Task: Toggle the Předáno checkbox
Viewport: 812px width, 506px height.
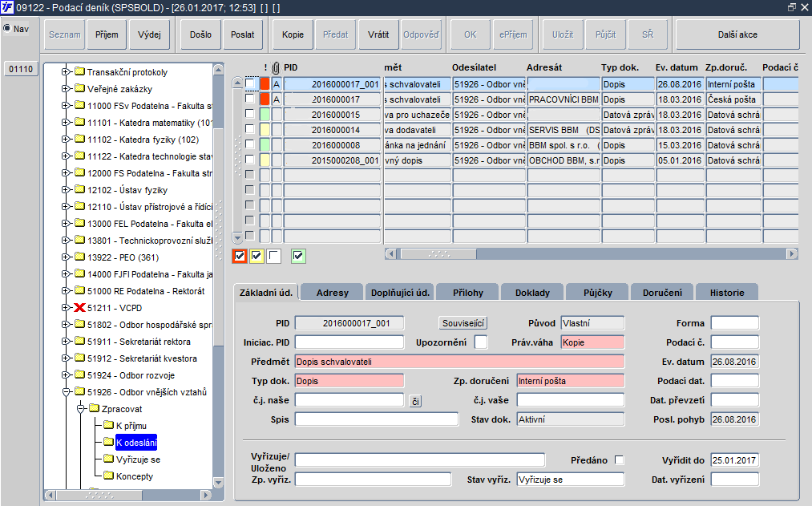Action: tap(619, 459)
